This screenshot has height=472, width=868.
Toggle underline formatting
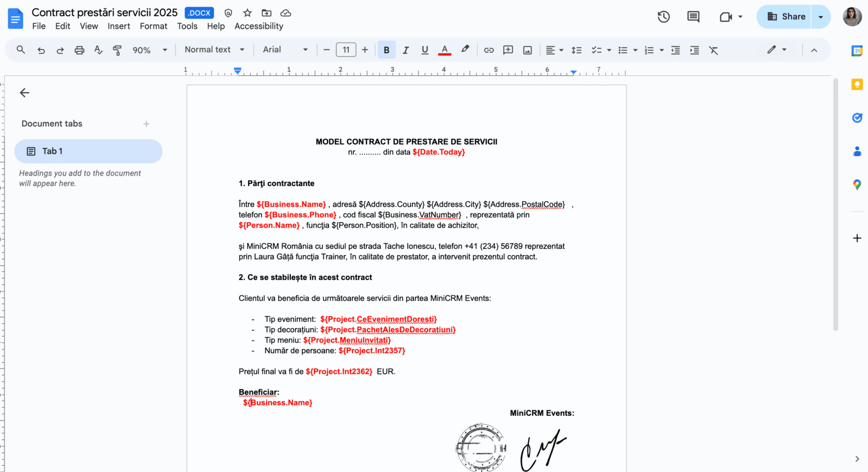425,50
